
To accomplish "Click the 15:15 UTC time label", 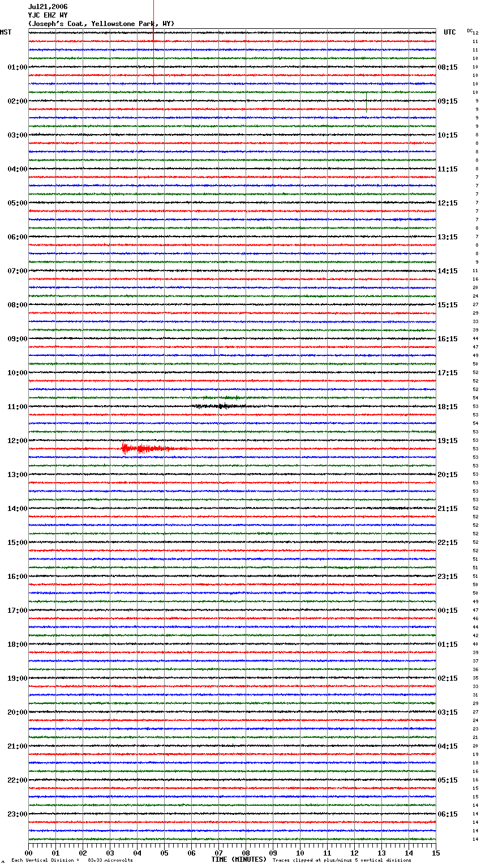I will pyautogui.click(x=448, y=305).
